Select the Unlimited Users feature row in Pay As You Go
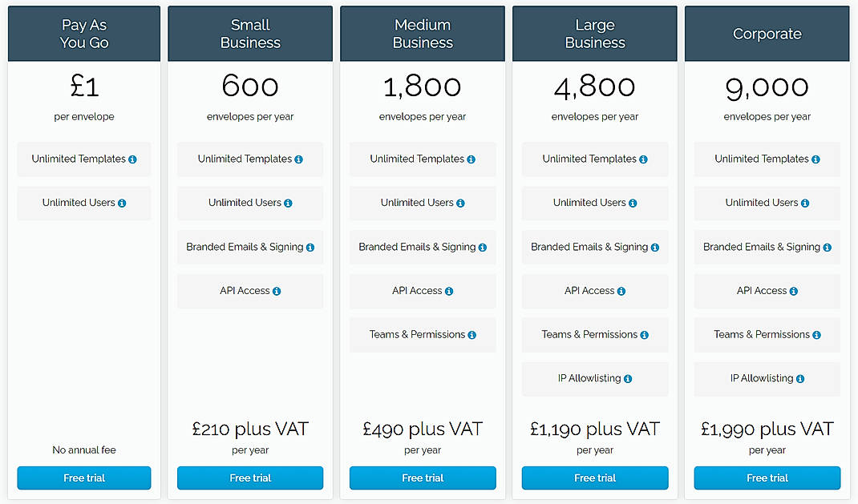 click(83, 203)
